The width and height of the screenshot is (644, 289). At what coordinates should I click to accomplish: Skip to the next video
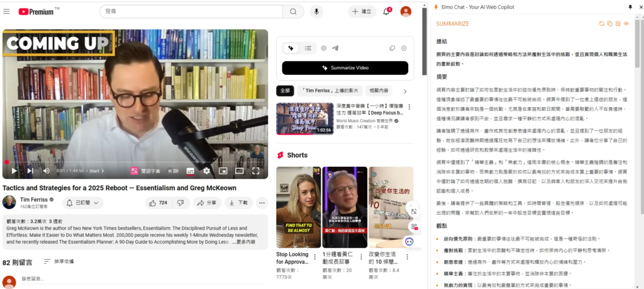pos(30,171)
